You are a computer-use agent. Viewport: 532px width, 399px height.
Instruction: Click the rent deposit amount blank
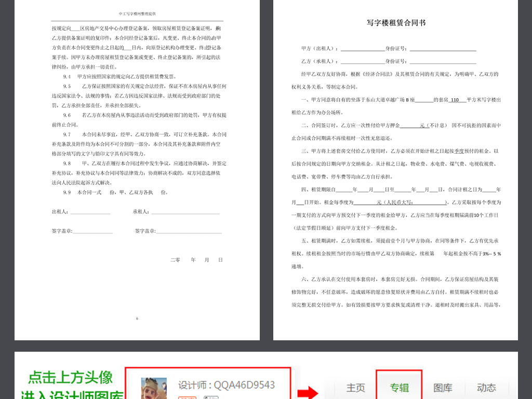pos(410,125)
